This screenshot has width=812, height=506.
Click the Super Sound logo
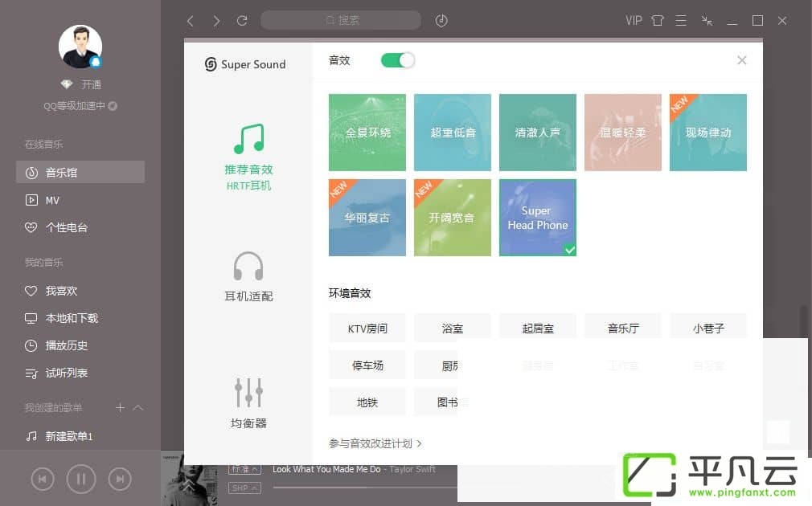pos(245,64)
